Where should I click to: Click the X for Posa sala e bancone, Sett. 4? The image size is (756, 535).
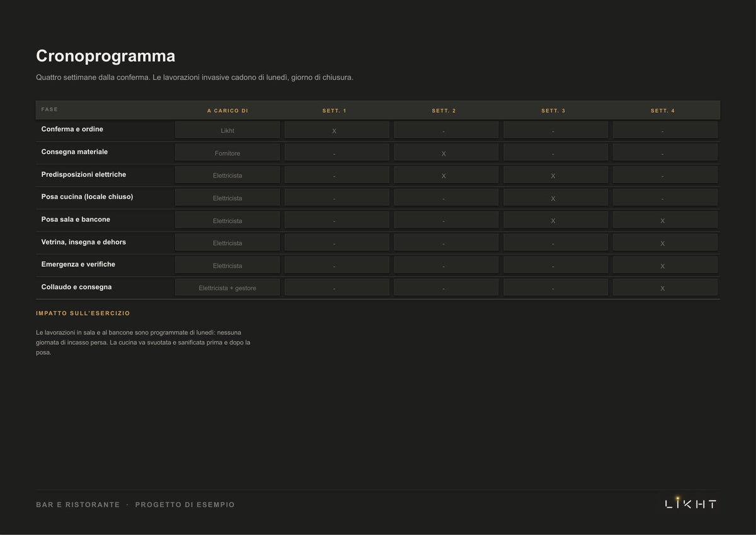663,221
